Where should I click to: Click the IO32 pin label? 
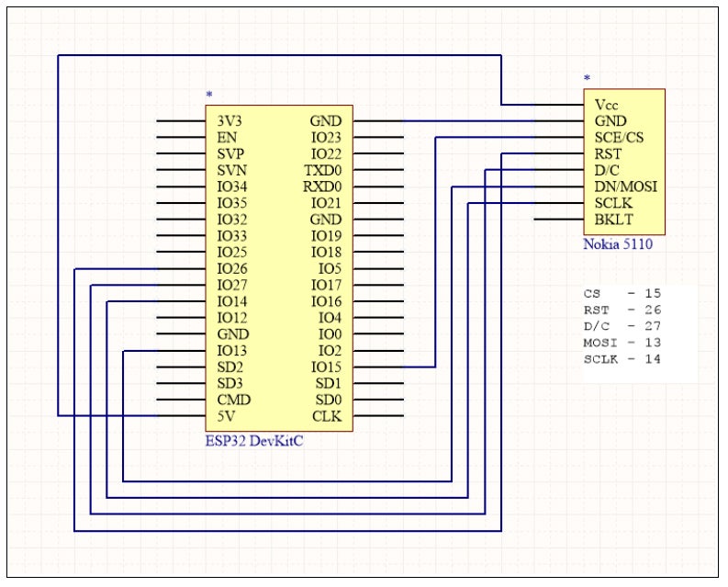coord(232,220)
